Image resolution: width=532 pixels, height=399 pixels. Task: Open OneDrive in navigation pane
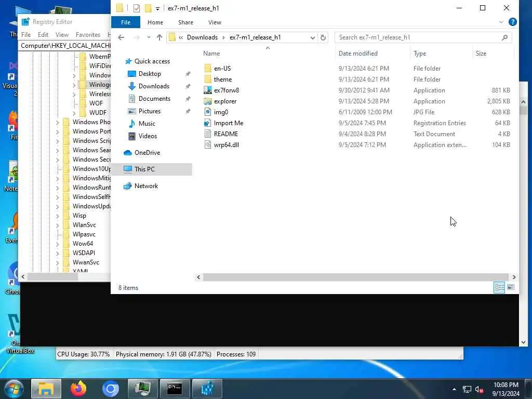click(147, 153)
